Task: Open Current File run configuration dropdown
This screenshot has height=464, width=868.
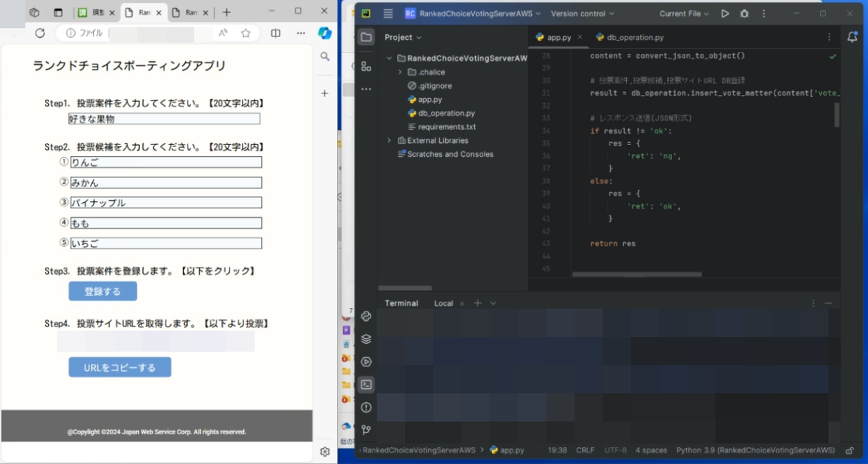Action: pyautogui.click(x=684, y=13)
